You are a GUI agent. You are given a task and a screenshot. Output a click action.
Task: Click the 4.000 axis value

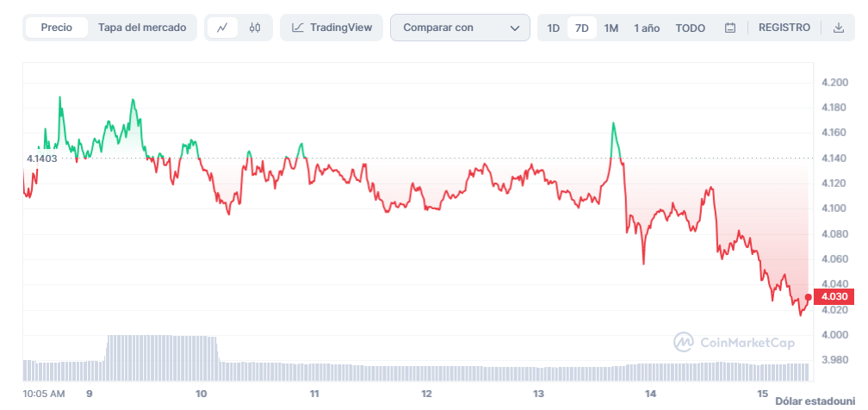[834, 335]
